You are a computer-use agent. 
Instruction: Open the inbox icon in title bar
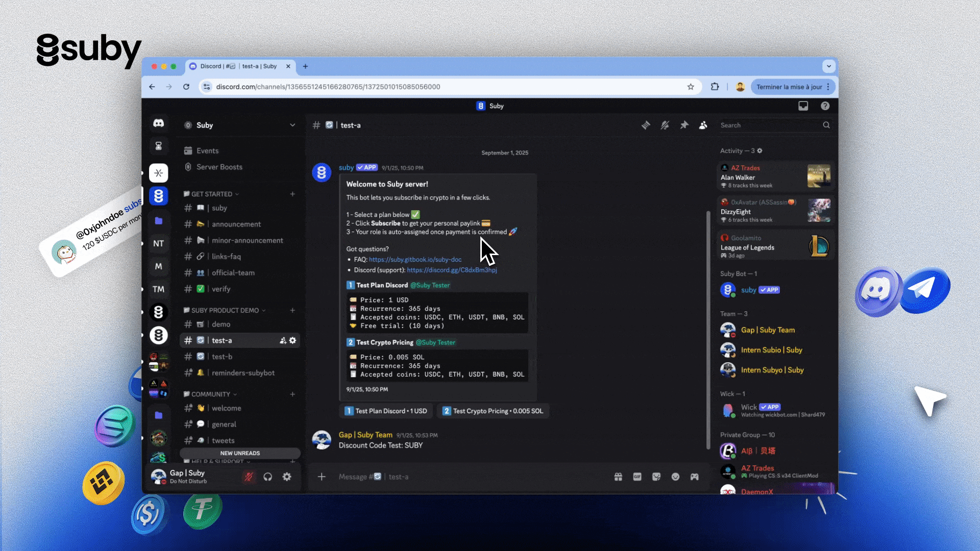click(803, 106)
